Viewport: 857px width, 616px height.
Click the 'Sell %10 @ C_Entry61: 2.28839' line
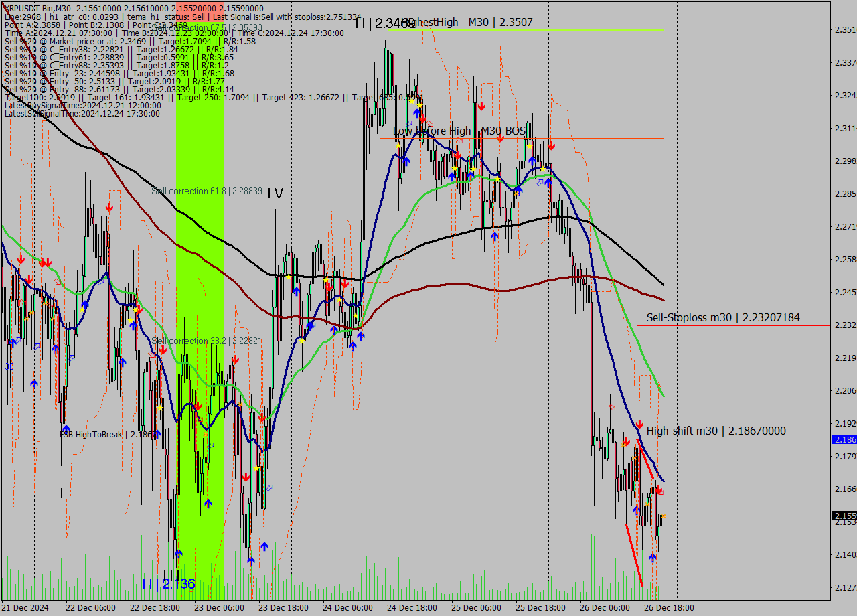pyautogui.click(x=119, y=57)
